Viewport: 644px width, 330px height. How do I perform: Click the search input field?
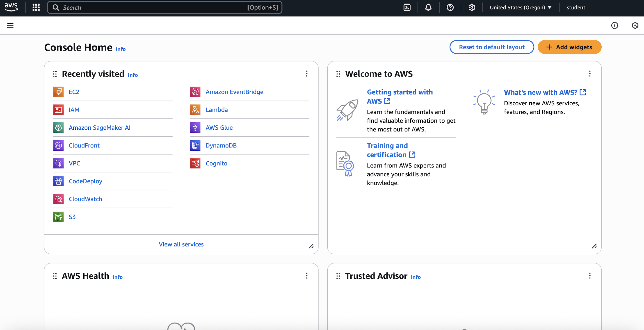(164, 7)
